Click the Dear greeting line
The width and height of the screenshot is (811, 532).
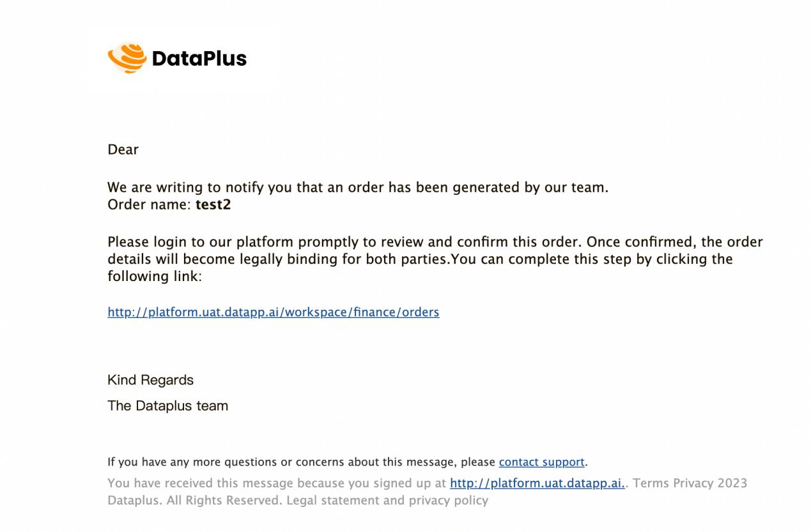pos(123,149)
